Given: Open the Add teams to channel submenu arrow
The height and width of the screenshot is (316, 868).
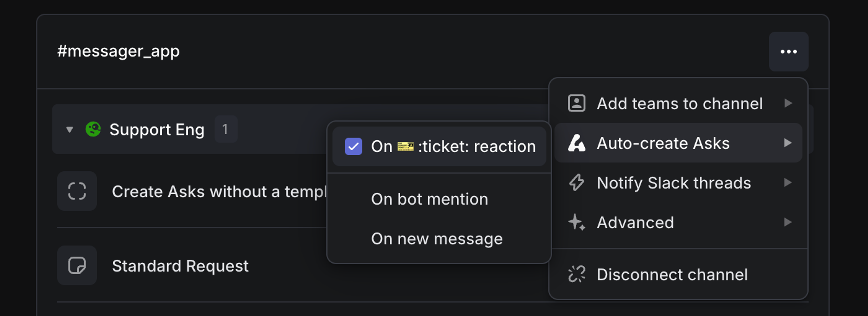Looking at the screenshot, I should pyautogui.click(x=788, y=103).
